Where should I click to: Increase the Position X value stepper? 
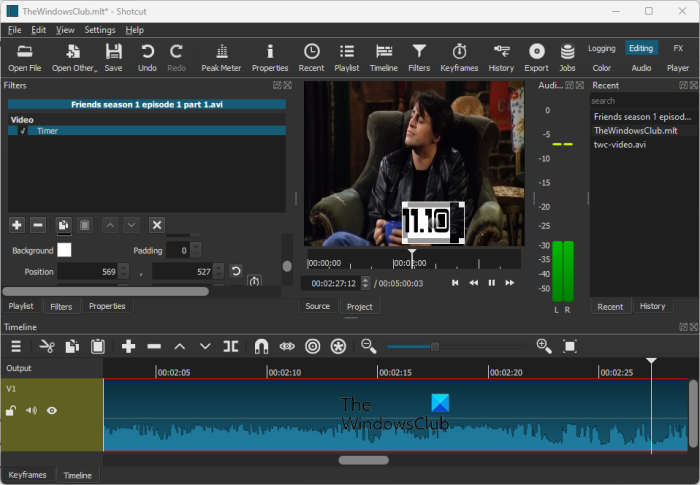123,268
